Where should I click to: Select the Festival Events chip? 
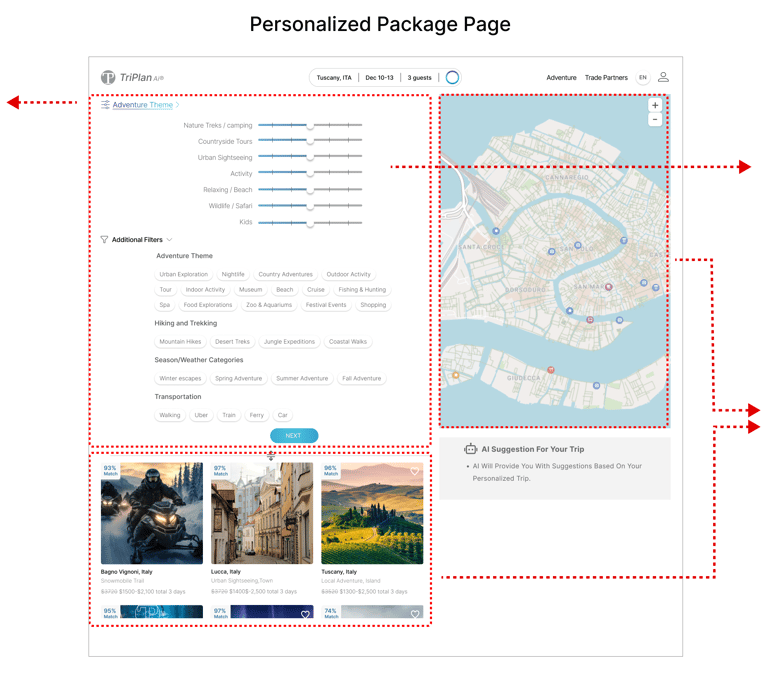click(x=326, y=305)
